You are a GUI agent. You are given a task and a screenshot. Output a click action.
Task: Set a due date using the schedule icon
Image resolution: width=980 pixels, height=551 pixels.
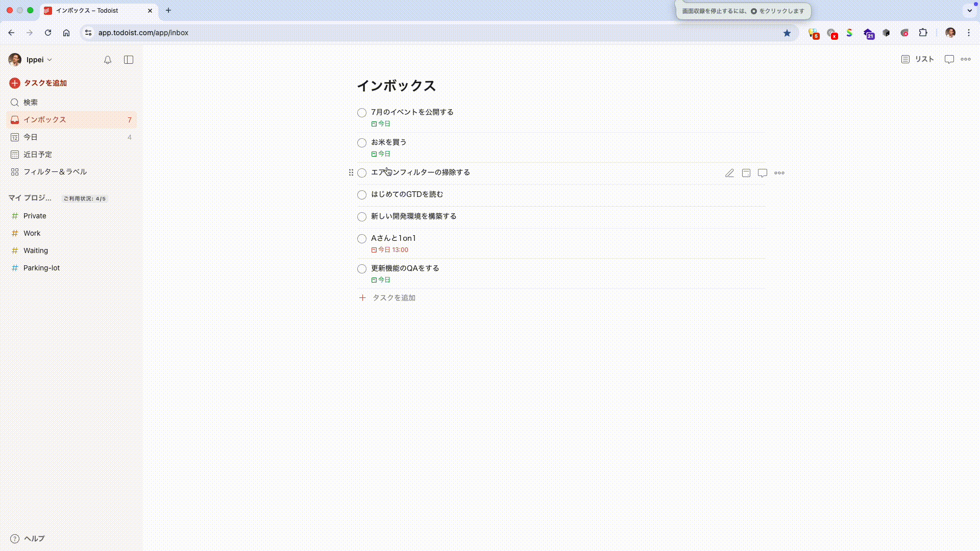click(x=746, y=173)
